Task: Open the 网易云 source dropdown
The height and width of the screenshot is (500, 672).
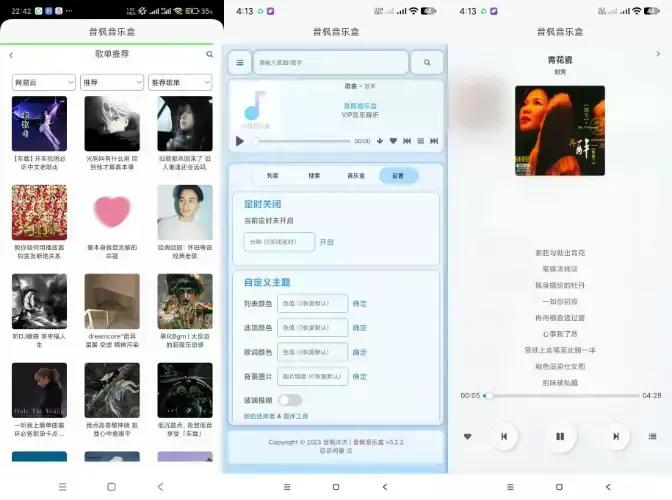Action: 43,82
